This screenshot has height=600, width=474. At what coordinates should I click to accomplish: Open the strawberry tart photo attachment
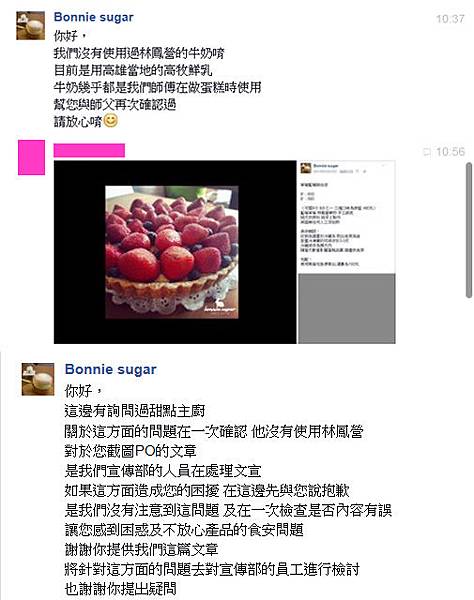click(172, 252)
